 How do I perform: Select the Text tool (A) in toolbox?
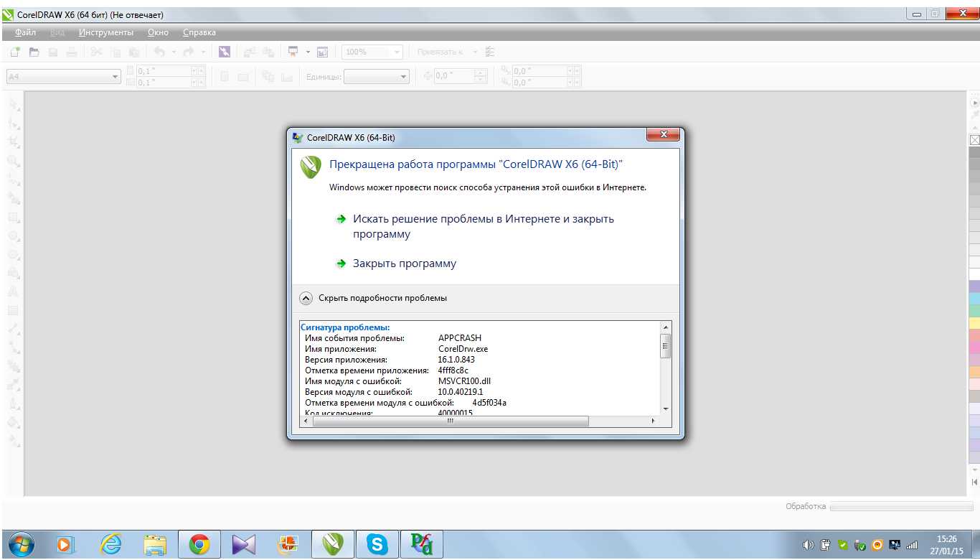(x=14, y=292)
